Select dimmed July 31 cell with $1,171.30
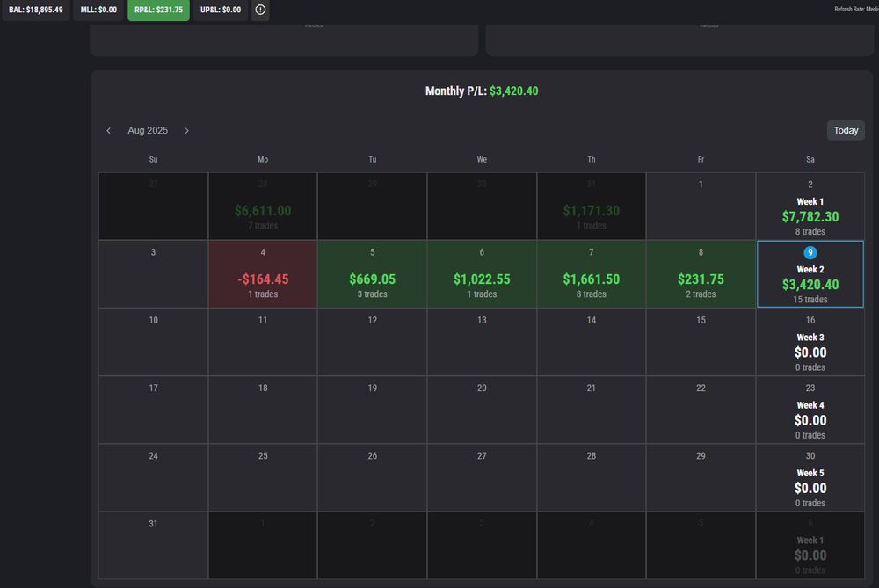This screenshot has height=588, width=879. point(592,207)
